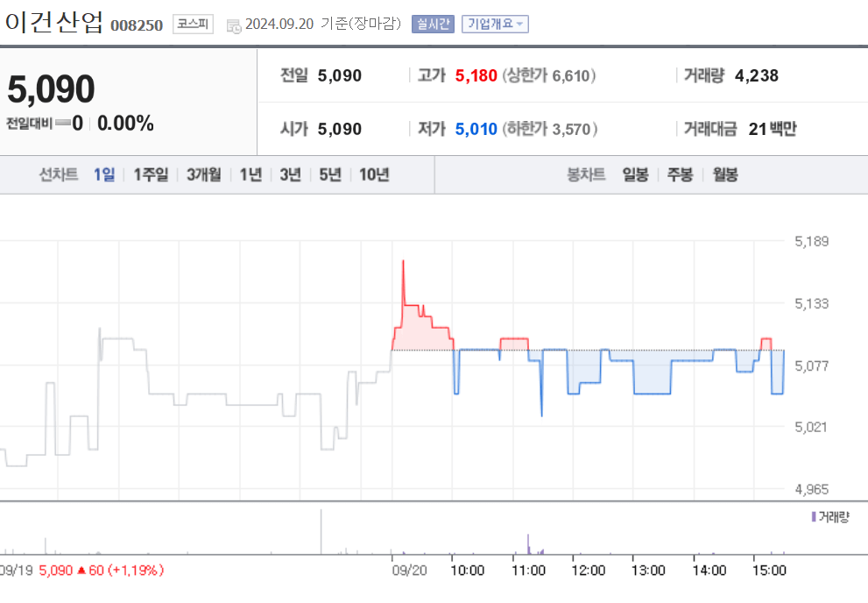This screenshot has height=603, width=868.
Task: Click the upper limit 상한가 6,610
Action: pos(549,76)
